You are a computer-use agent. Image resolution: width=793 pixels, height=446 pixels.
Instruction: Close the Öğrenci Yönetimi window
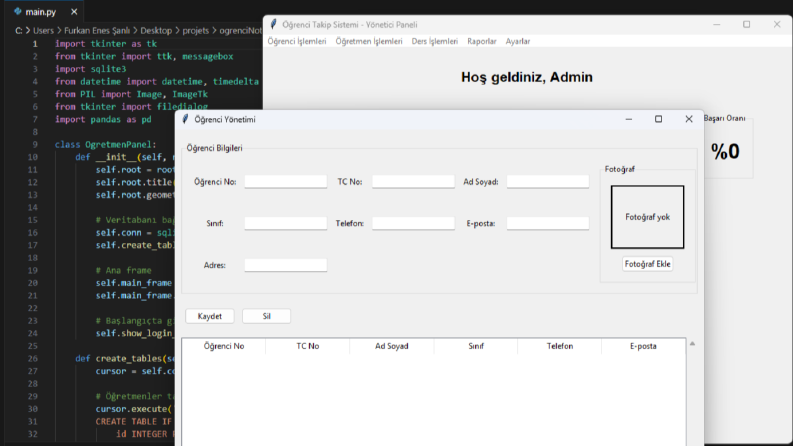tap(688, 119)
